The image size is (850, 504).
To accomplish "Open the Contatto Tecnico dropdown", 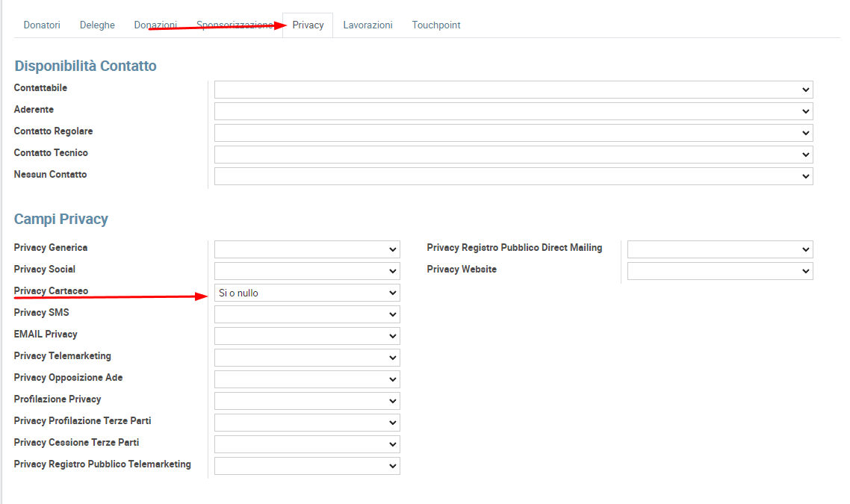I will click(x=513, y=155).
